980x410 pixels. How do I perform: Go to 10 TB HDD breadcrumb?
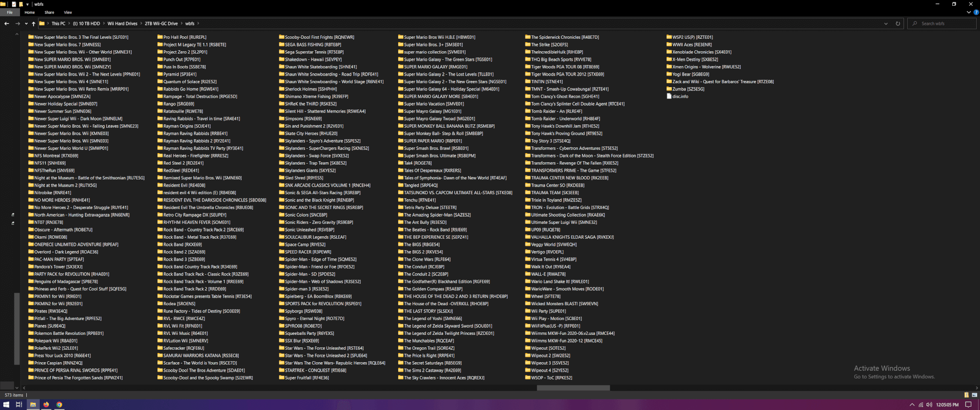coord(87,23)
